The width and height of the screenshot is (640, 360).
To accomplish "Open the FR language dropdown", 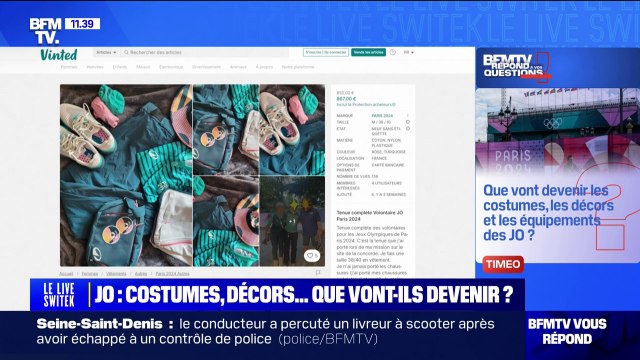I will pos(409,52).
